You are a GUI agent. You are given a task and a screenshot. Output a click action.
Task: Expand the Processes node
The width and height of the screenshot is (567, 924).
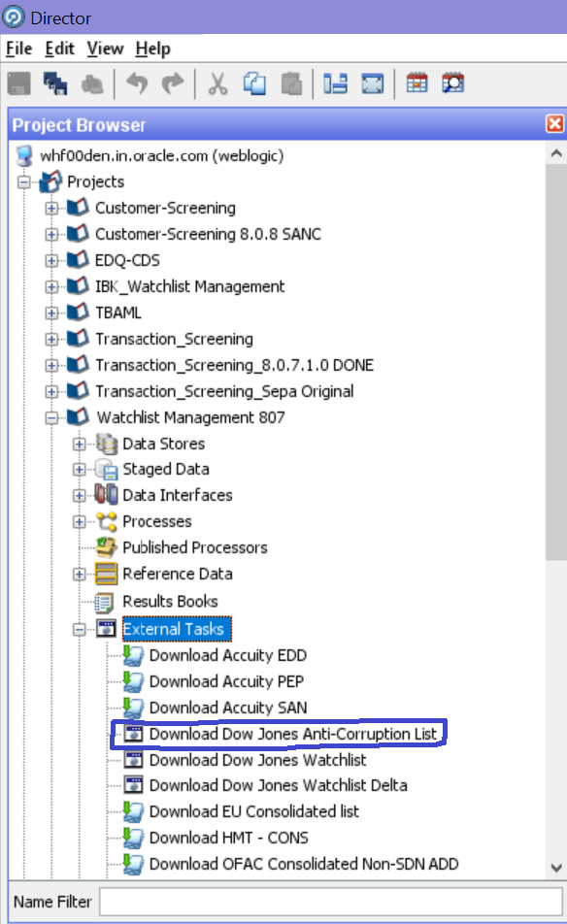[80, 521]
